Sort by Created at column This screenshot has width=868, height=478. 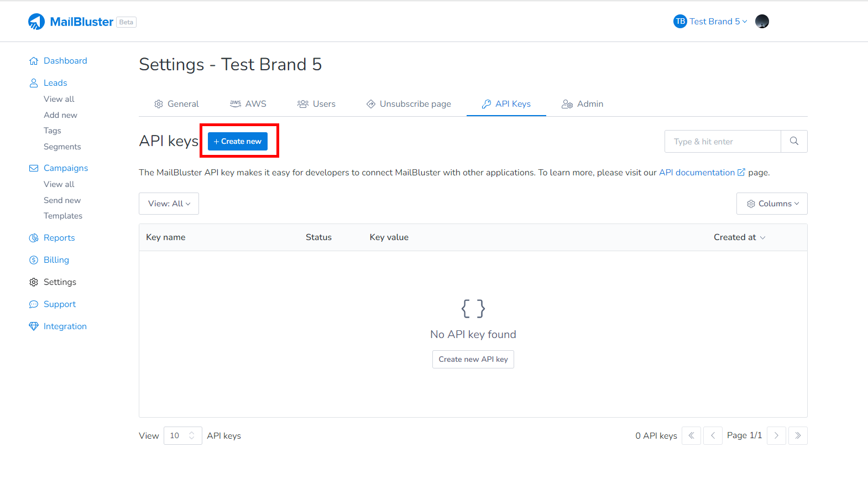point(739,237)
